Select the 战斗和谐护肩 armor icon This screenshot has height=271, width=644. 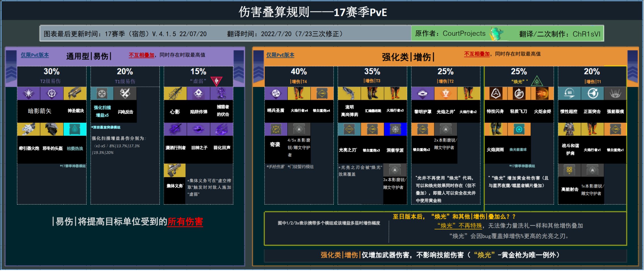[x=569, y=129]
